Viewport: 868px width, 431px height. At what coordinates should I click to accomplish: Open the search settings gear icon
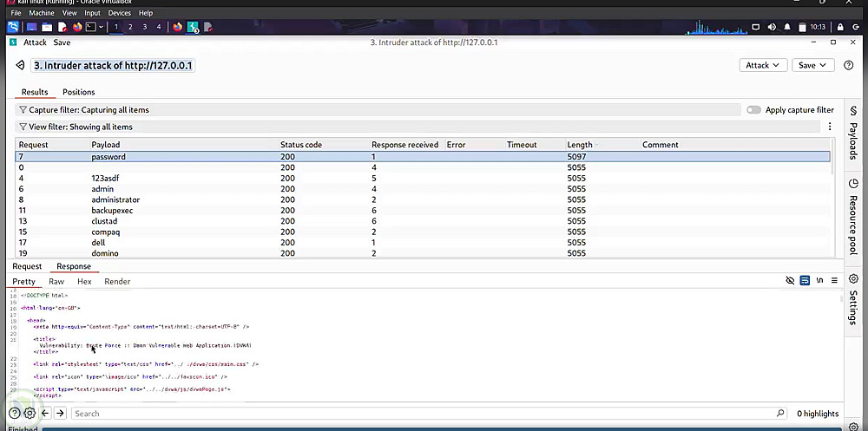point(30,414)
